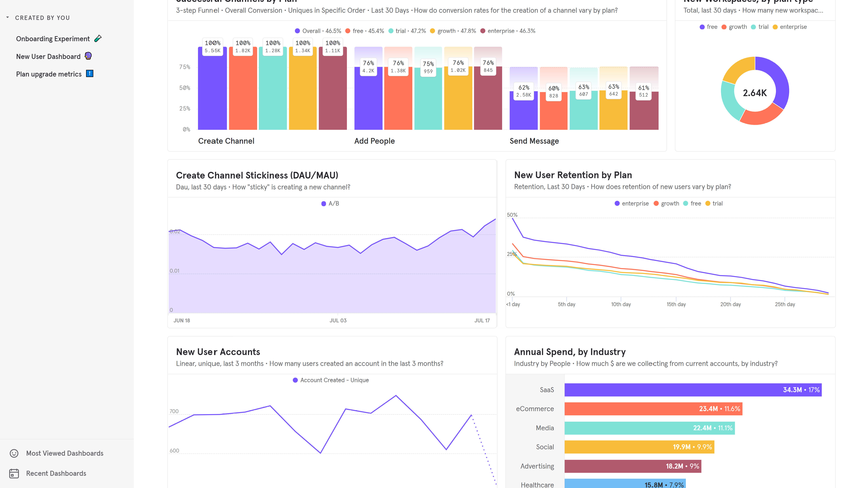
Task: Toggle the enterprise 46.3% funnel legend item
Action: (508, 31)
